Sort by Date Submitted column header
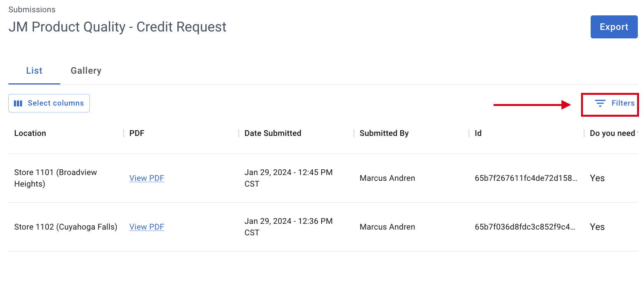644x291 pixels. [273, 133]
